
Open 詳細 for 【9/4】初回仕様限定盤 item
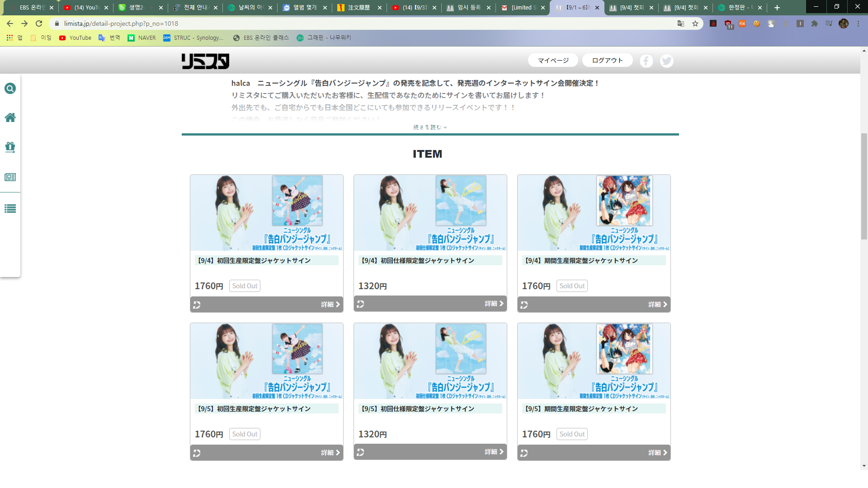[494, 304]
